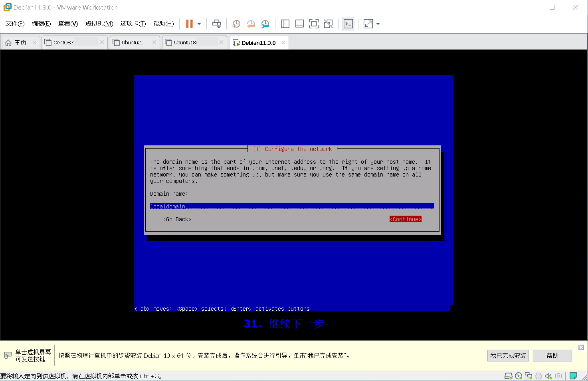Send Ctrl+Alt+Del to the virtual machine
This screenshot has height=381, width=588.
click(217, 24)
